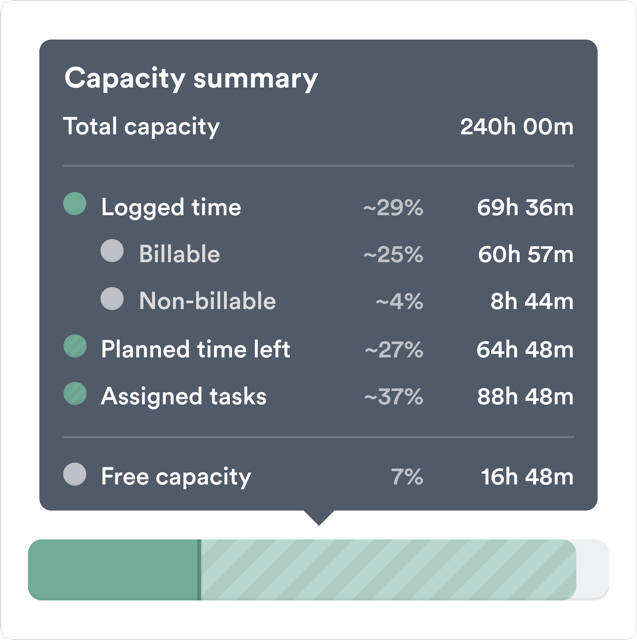Select the Billable label
Image resolution: width=637 pixels, height=640 pixels.
(179, 254)
